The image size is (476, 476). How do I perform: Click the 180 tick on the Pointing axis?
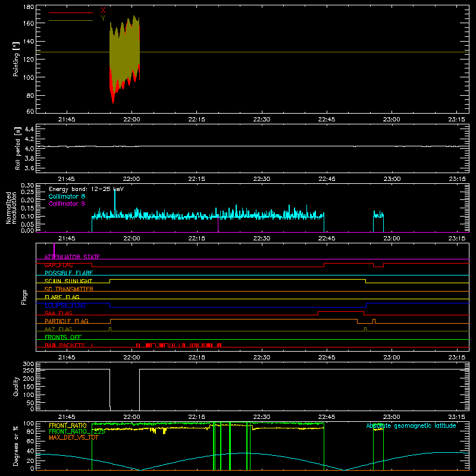click(29, 7)
